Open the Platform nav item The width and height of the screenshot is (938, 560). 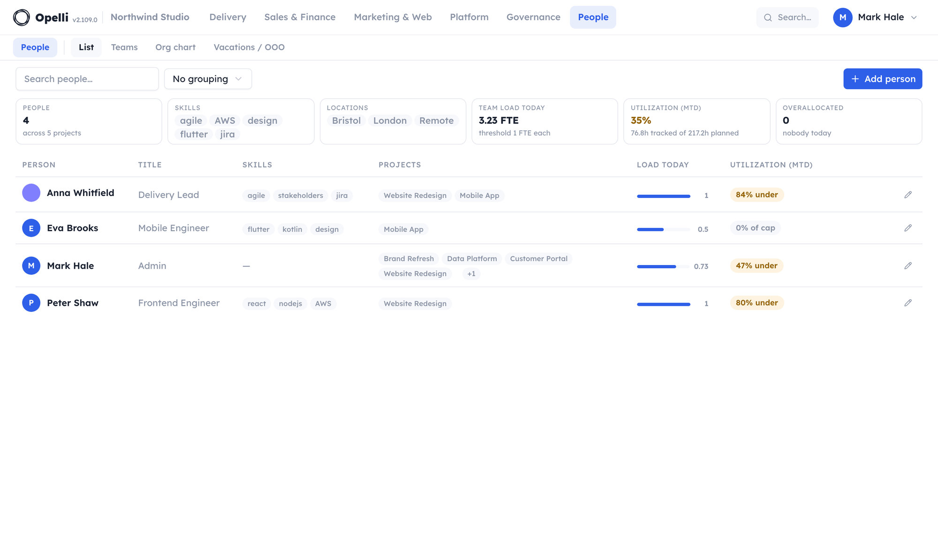469,17
